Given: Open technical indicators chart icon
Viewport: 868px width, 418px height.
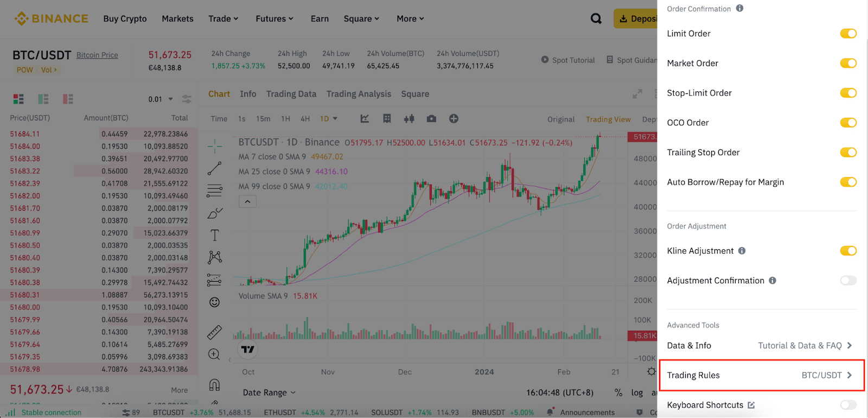Looking at the screenshot, I should pos(365,119).
